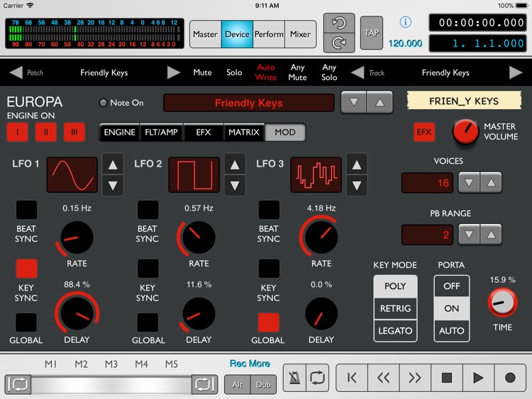Start playback with the play button
This screenshot has height=399, width=532.
tap(478, 378)
